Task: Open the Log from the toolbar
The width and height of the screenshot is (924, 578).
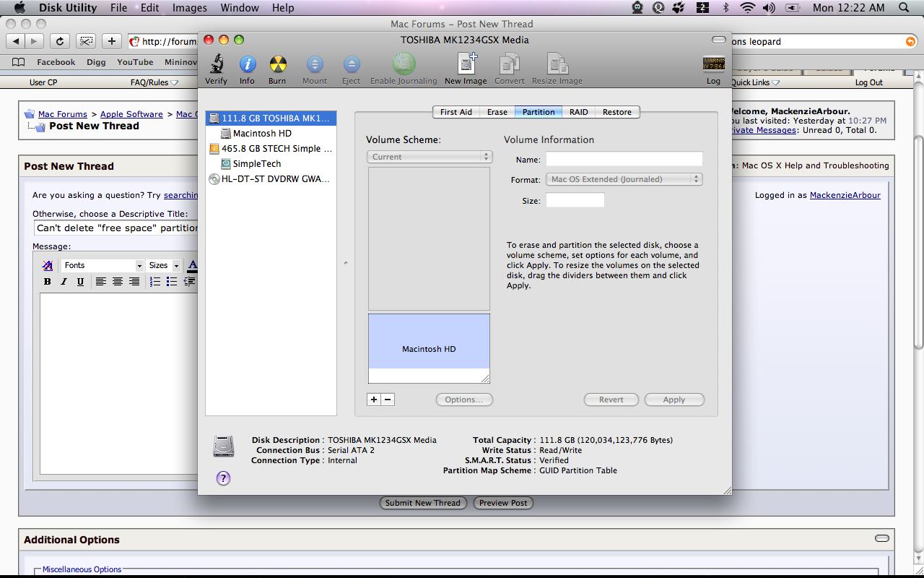Action: pyautogui.click(x=713, y=64)
